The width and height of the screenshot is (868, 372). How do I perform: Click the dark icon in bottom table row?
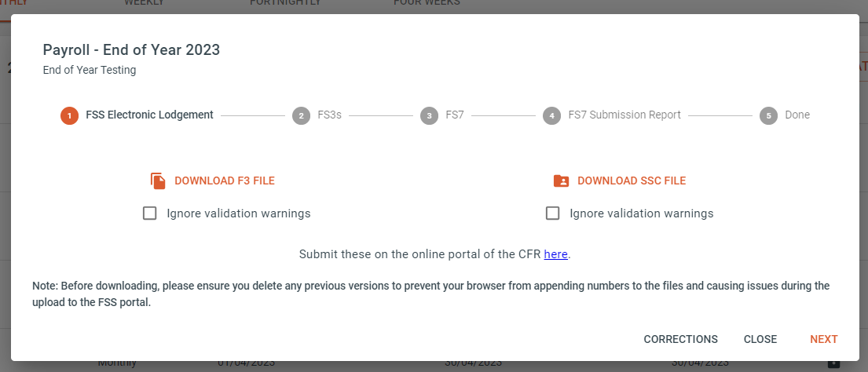tap(834, 363)
